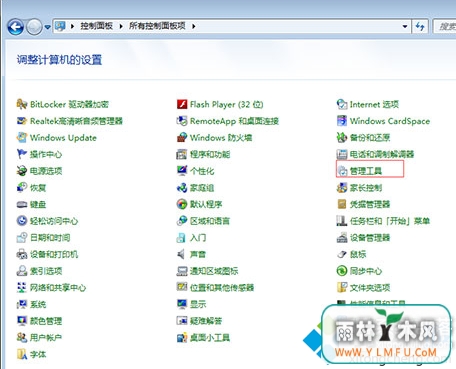456x369 pixels.
Task: Expand the arrow before 控制面板 breadcrumb
Action: [72, 26]
